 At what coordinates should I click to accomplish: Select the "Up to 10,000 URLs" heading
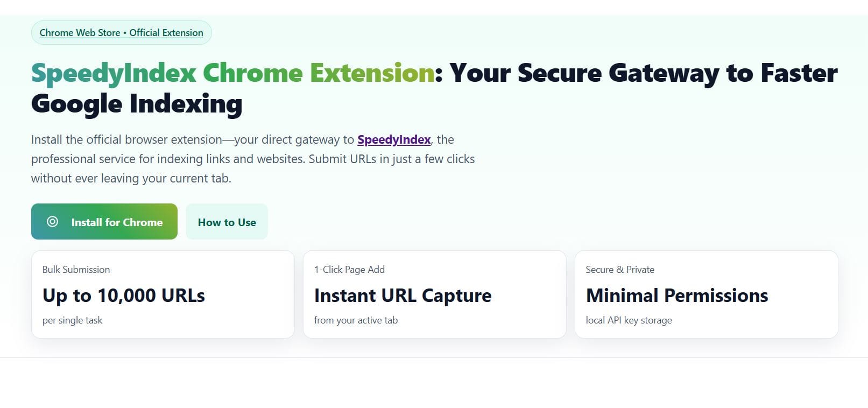124,296
